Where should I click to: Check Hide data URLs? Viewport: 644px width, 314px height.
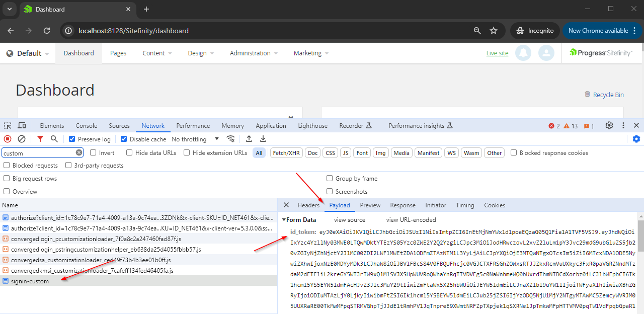click(x=129, y=152)
